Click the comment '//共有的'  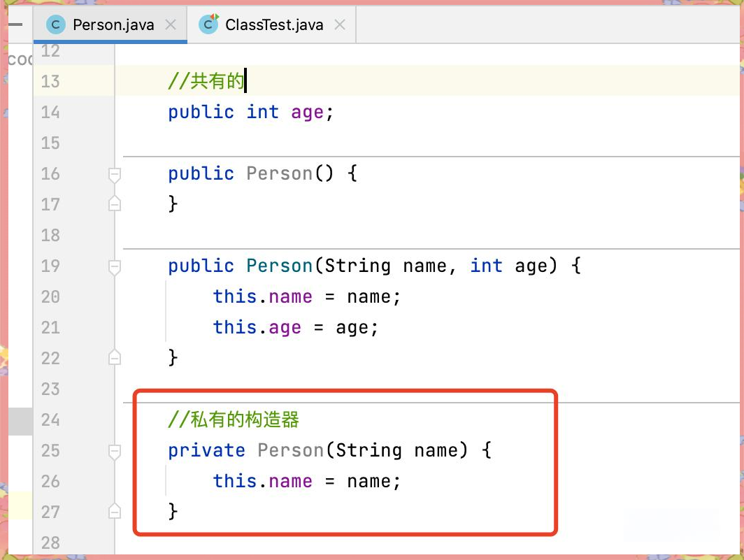click(206, 80)
